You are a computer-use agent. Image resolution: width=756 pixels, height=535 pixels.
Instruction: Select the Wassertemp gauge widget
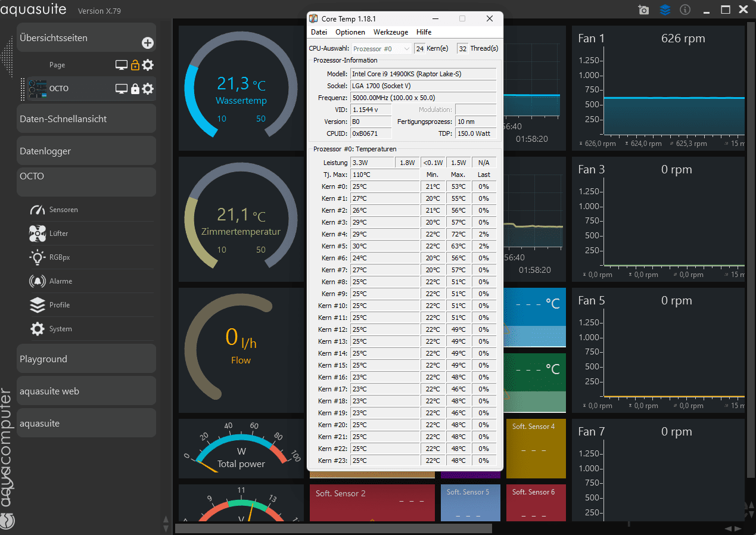pos(241,88)
